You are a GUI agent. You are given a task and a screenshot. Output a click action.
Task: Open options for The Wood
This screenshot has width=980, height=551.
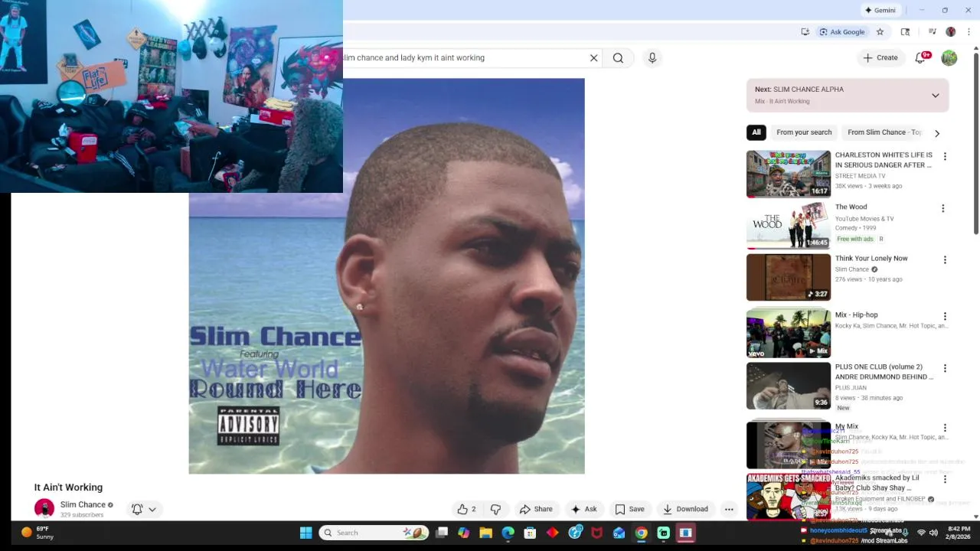(943, 208)
